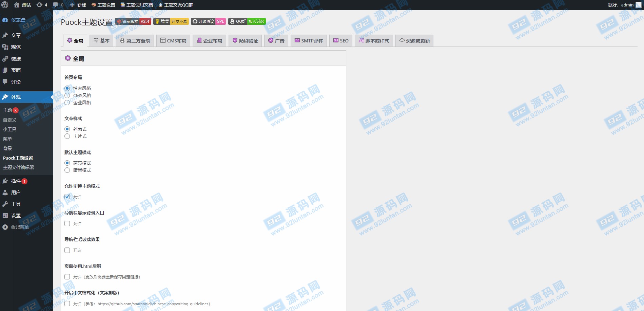Select the 卡片式 article style radio
644x311 pixels.
[67, 136]
